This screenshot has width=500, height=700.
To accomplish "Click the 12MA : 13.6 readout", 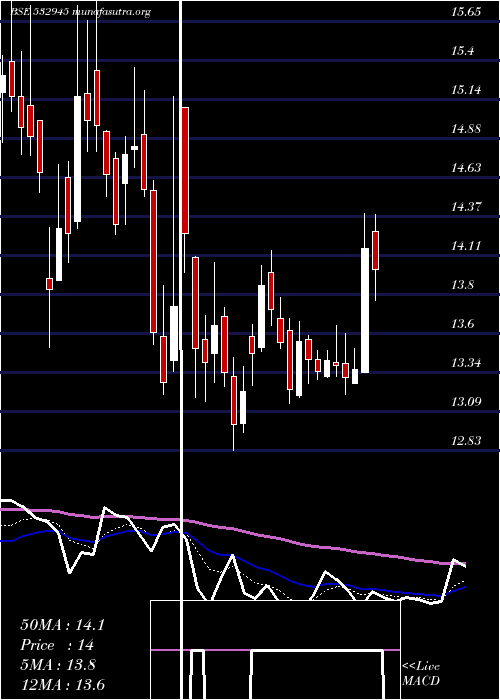I will 62,684.
